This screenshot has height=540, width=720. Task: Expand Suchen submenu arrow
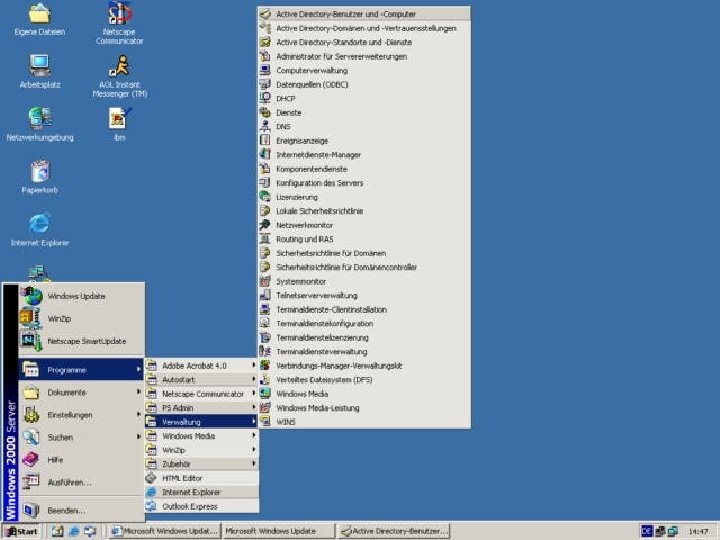point(138,437)
